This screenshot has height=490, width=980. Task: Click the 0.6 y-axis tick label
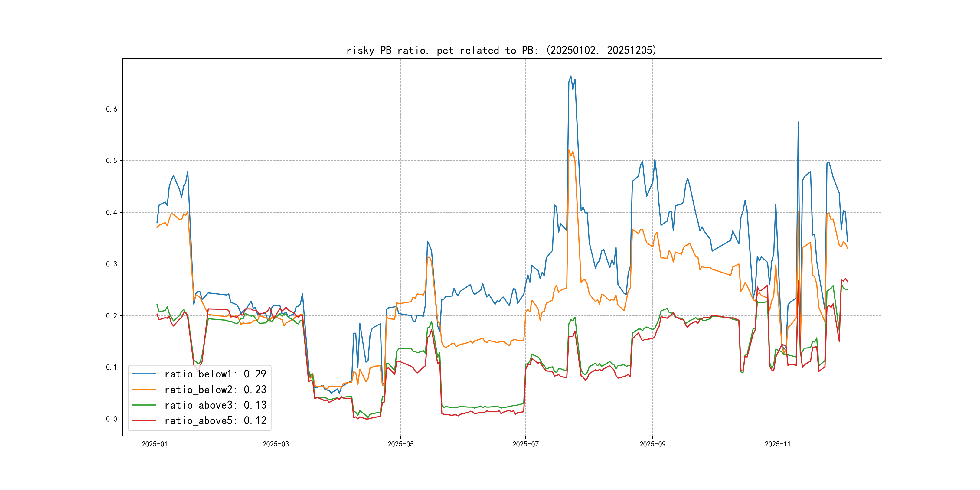pos(112,109)
